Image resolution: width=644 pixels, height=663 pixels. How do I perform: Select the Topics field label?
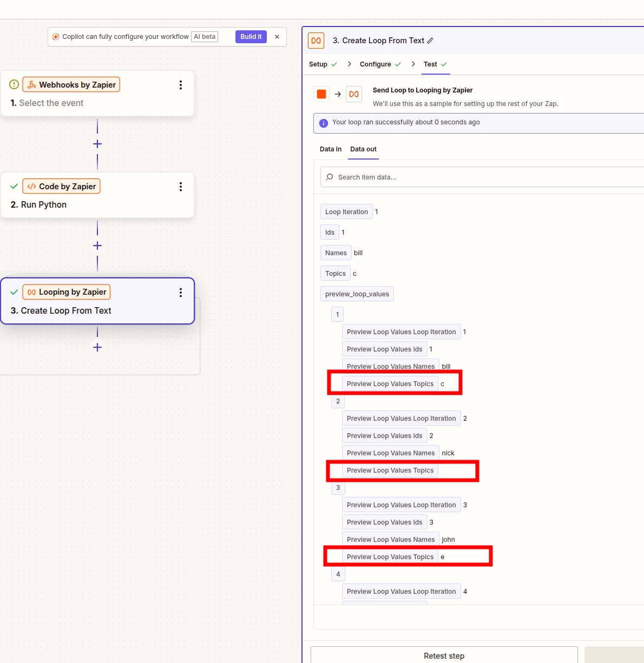point(335,274)
